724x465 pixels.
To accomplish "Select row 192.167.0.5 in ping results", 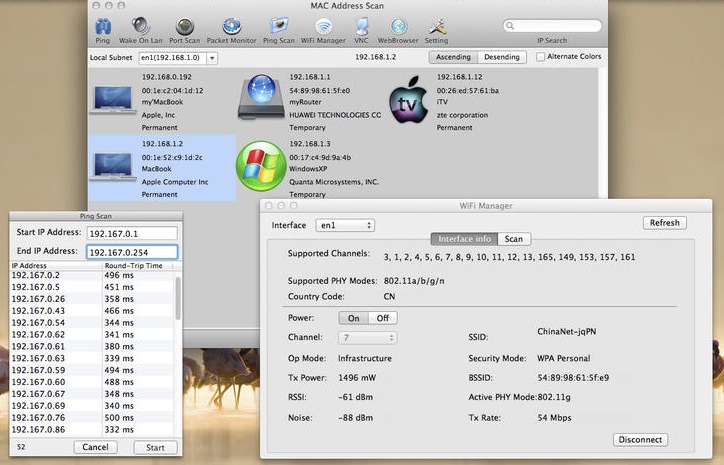I will 92,287.
